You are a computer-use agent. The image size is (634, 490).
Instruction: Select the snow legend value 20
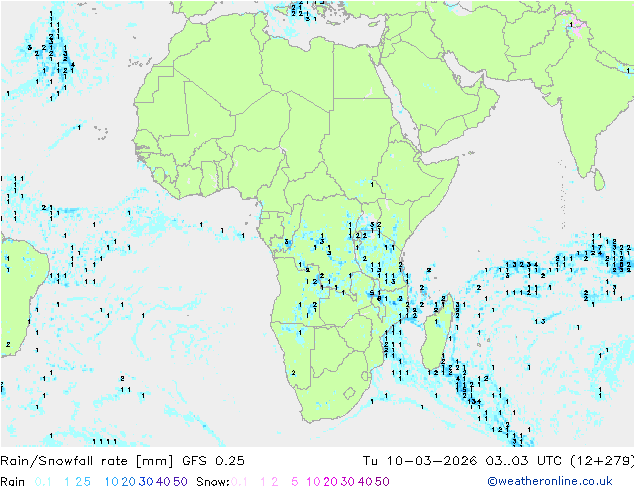(330, 482)
